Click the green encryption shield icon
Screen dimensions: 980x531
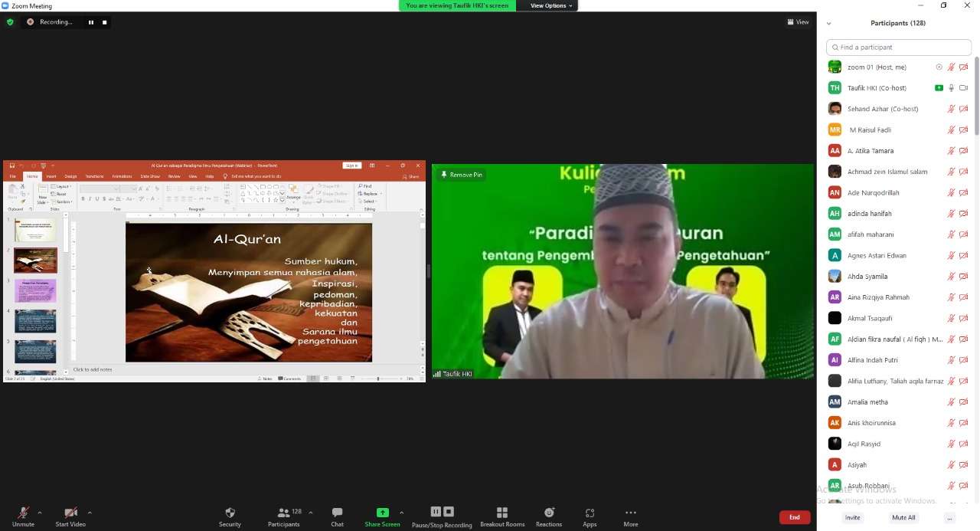pyautogui.click(x=10, y=22)
